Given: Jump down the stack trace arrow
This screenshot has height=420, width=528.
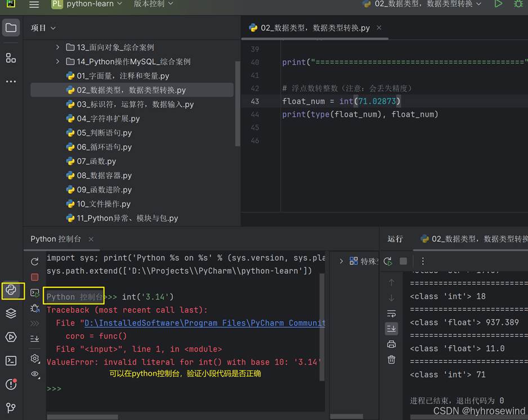Looking at the screenshot, I should (391, 298).
